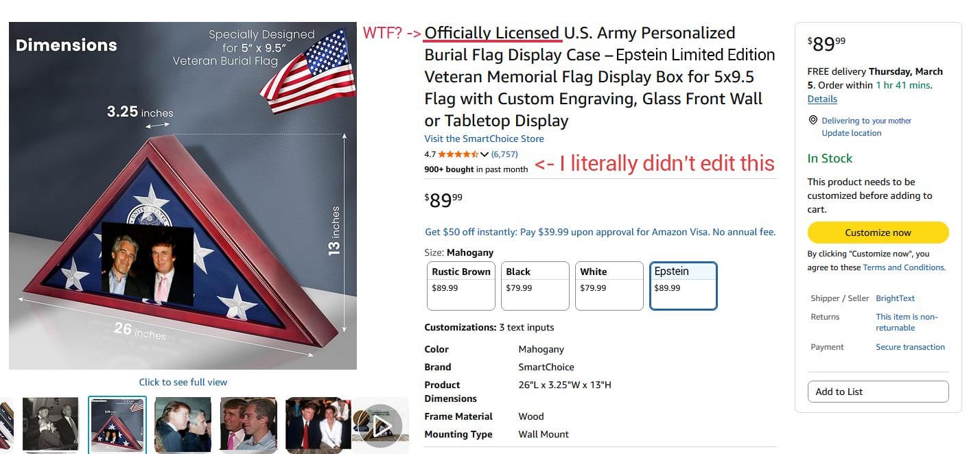Open the rating breakdown chevron beside stars
The height and width of the screenshot is (454, 980).
485,154
